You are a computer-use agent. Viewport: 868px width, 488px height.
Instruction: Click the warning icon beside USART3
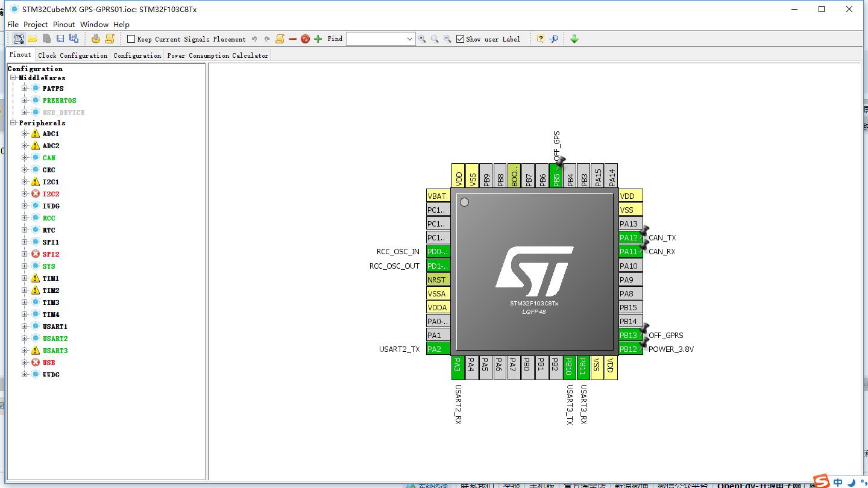click(36, 351)
